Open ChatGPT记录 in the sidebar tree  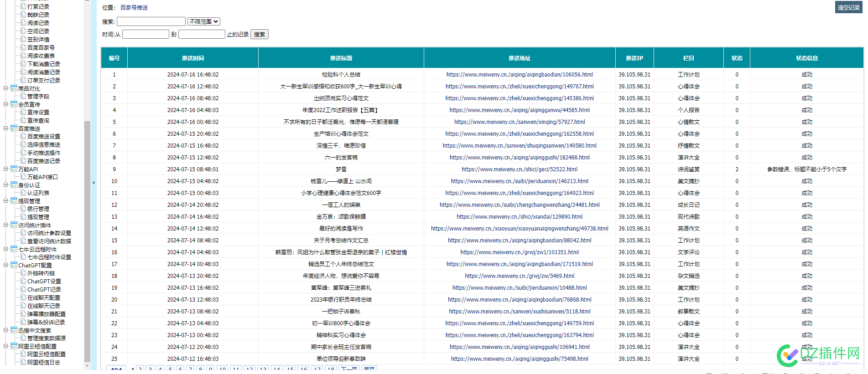44,290
